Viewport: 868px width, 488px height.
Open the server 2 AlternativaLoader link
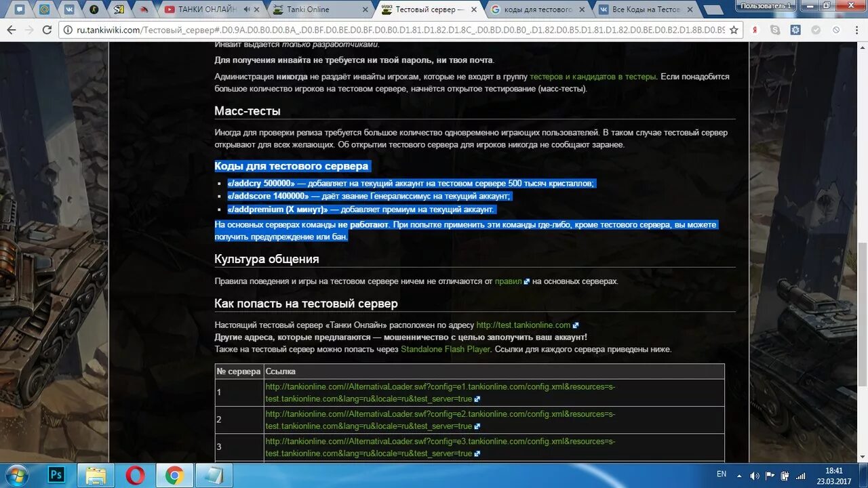[440, 420]
